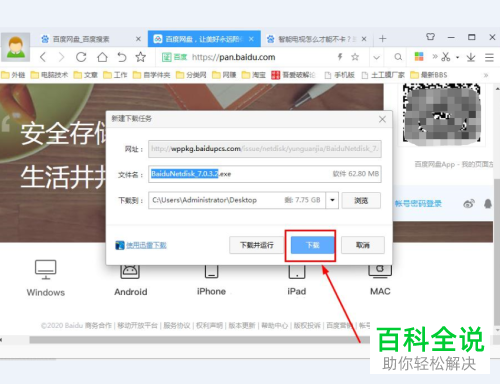Select the MAC download platform icon
The width and height of the screenshot is (500, 384).
click(380, 271)
